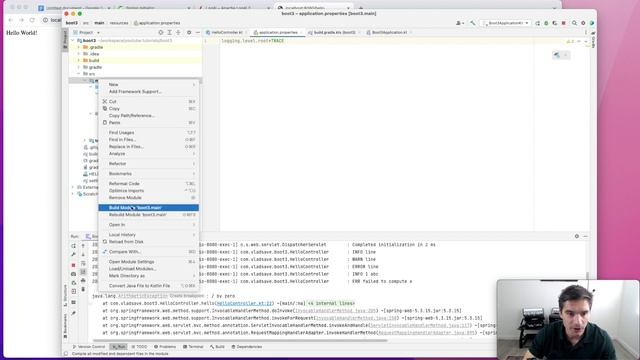640x360 pixels.
Task: Open the TODO tool window button
Action: 139,347
